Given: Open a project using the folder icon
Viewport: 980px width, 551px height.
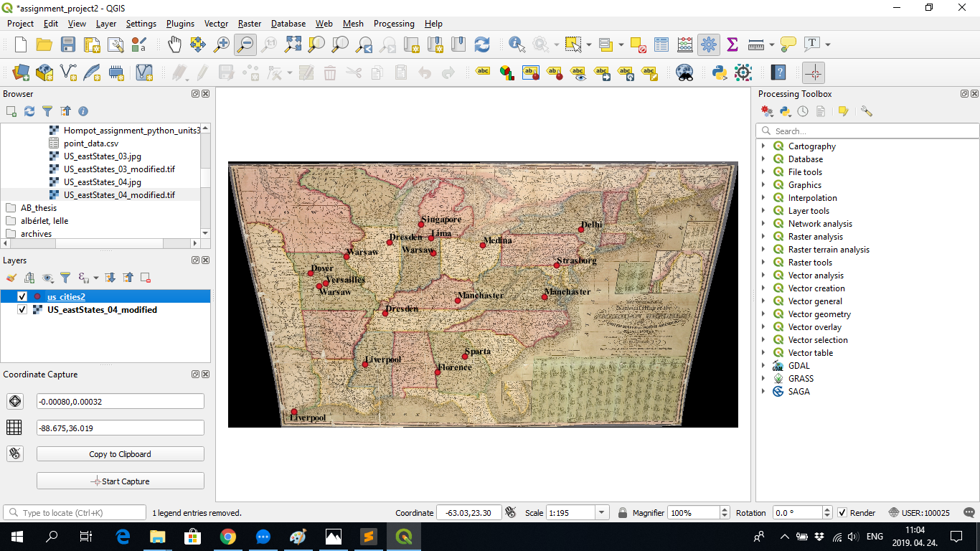Looking at the screenshot, I should pos(44,44).
